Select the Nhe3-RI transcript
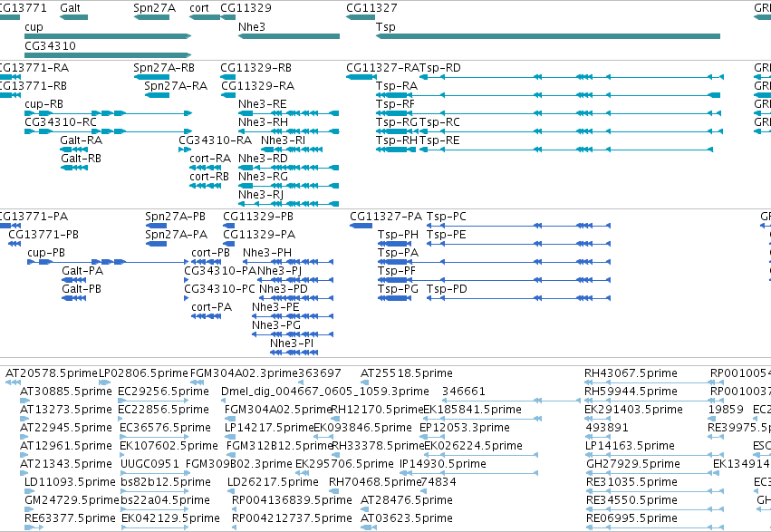This screenshot has width=771, height=532. (292, 150)
